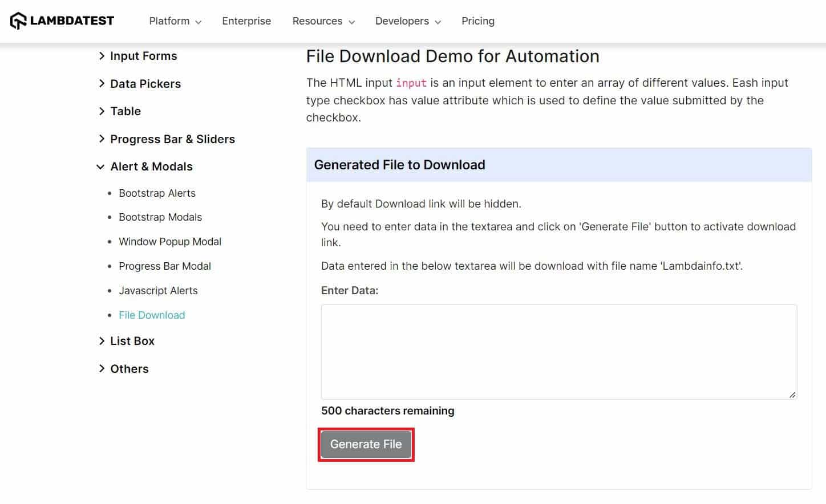826x504 pixels.
Task: Open the Enterprise menu item
Action: tap(246, 21)
